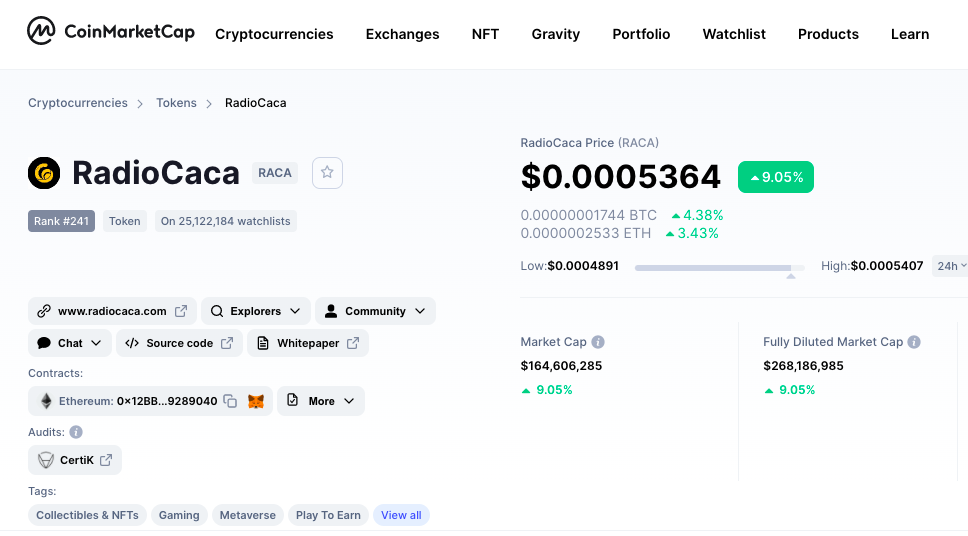968x536 pixels.
Task: Click the Explorers magnifier icon
Action: [217, 311]
